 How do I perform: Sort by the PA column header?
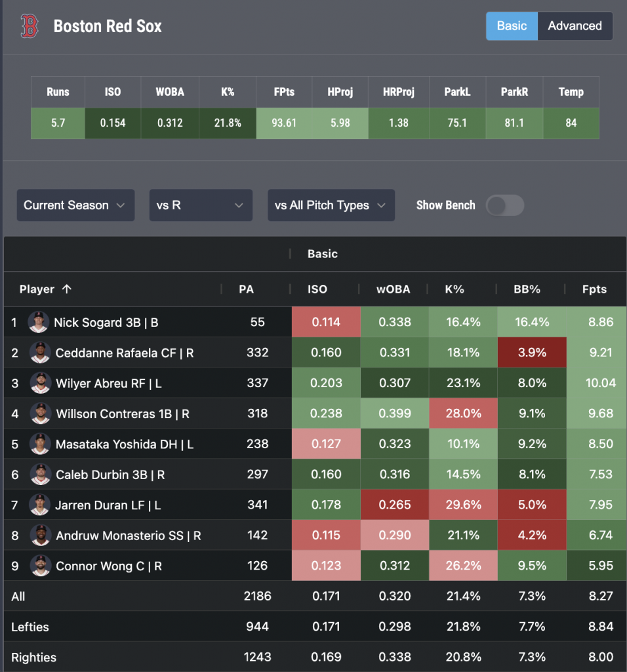pos(246,289)
